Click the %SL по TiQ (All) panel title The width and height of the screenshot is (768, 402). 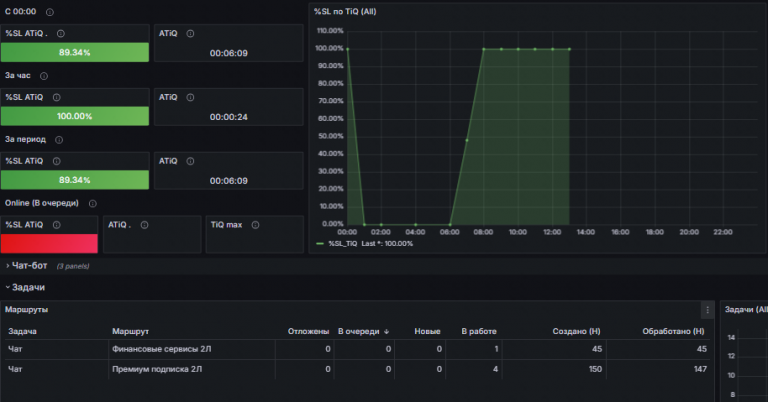(x=345, y=12)
